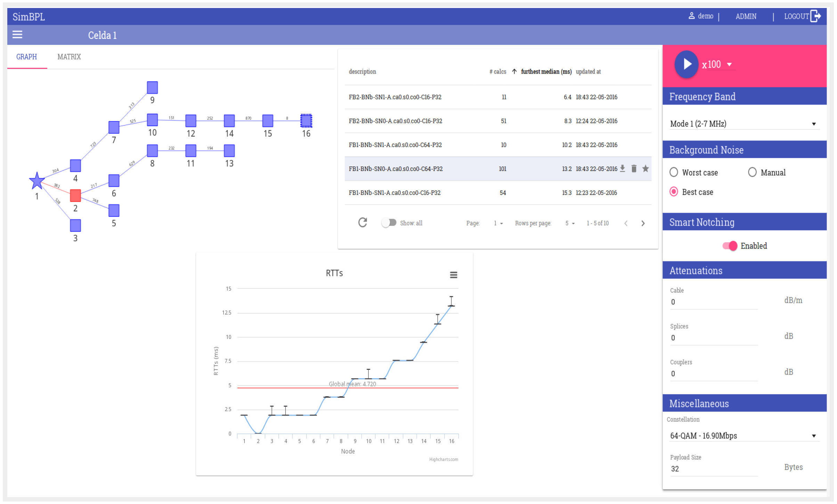Viewport: 837px width, 504px height.
Task: Choose Manual background noise option
Action: click(752, 172)
